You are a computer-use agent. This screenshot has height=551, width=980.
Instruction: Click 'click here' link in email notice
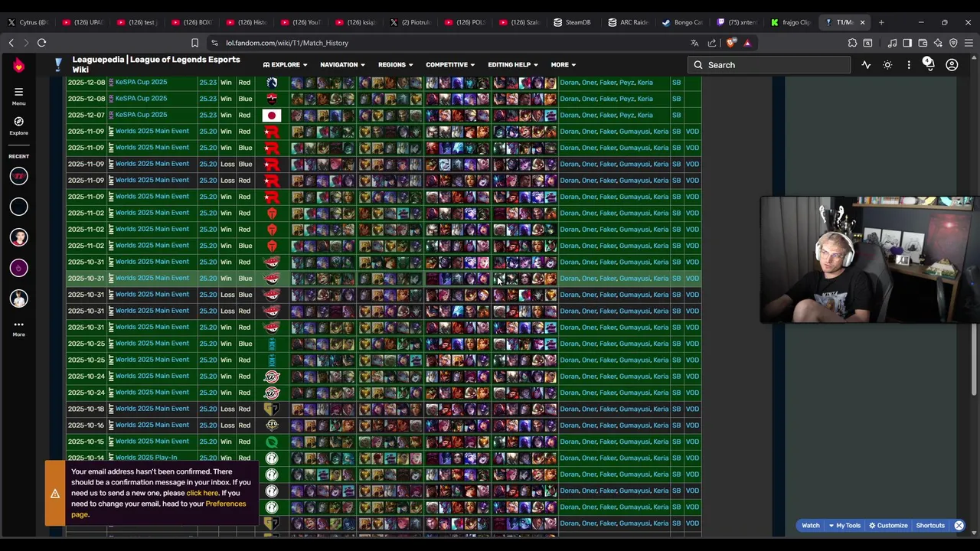[x=202, y=493]
